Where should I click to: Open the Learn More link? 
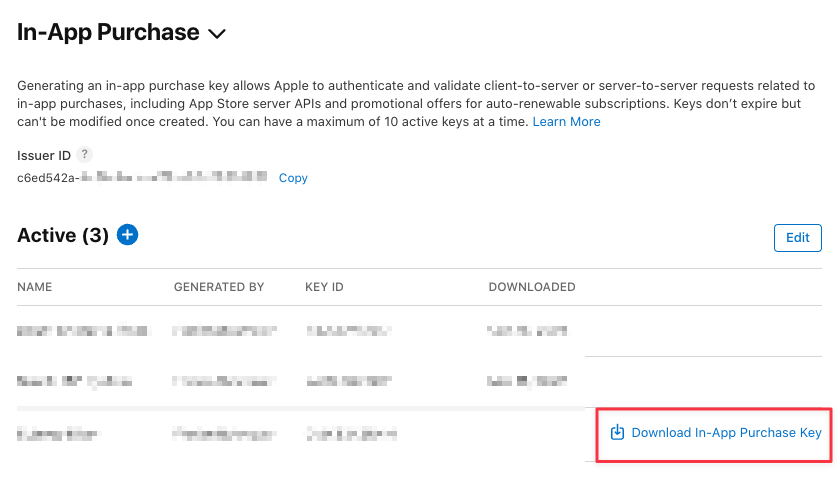[x=566, y=122]
